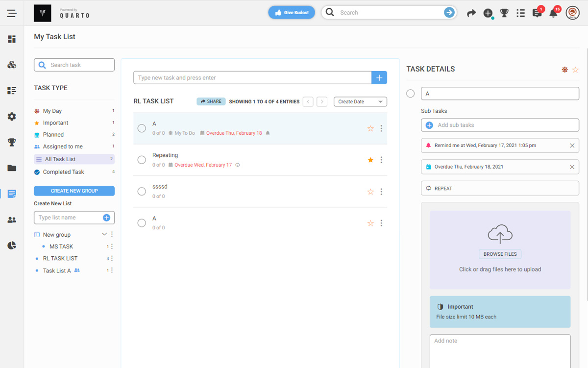
Task: Star the task in Task Details header
Action: (x=576, y=70)
